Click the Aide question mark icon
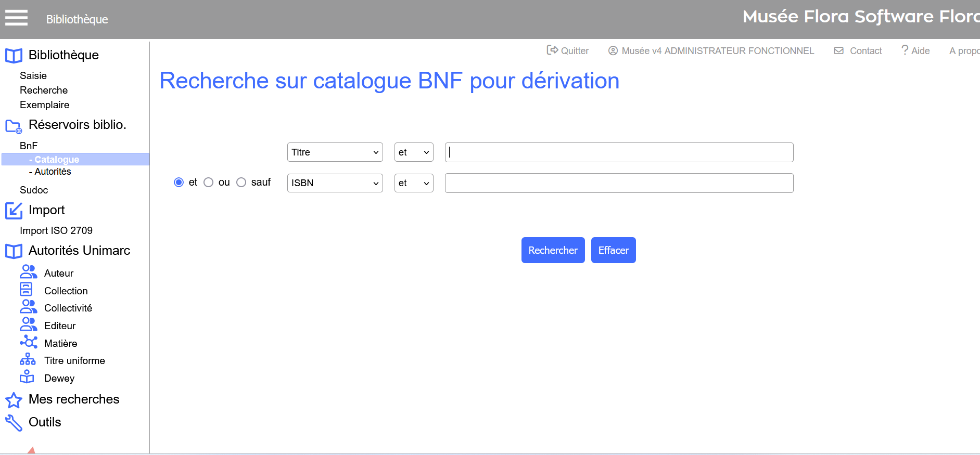 pos(905,50)
